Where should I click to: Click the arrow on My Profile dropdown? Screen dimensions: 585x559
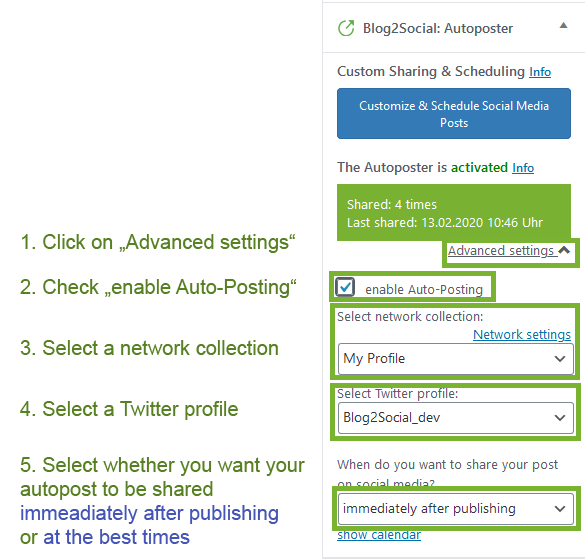(x=560, y=359)
